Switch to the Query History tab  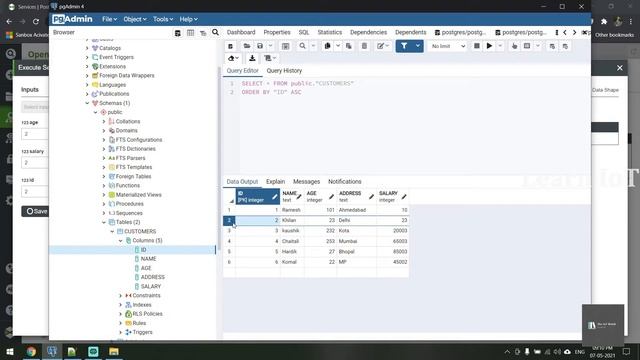point(284,71)
